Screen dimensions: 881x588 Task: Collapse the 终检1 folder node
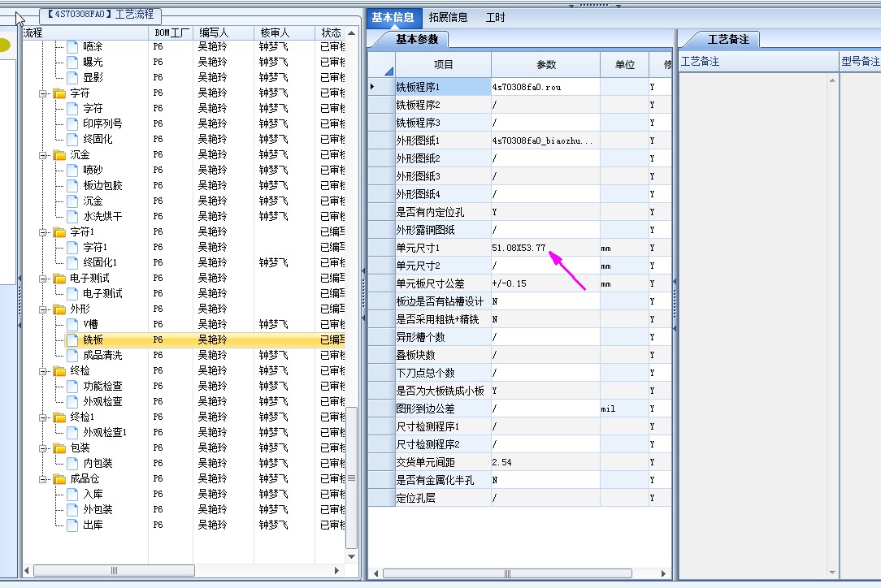tap(43, 417)
